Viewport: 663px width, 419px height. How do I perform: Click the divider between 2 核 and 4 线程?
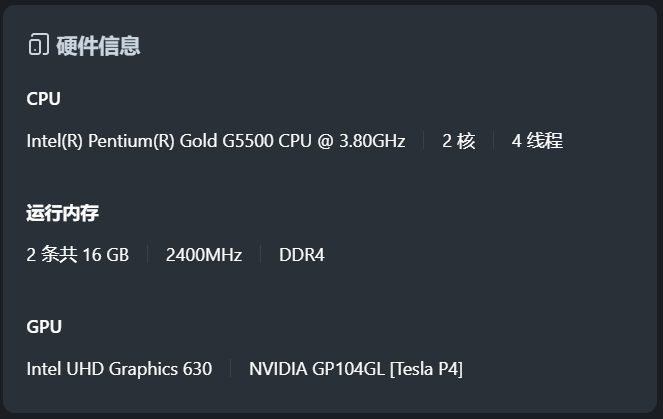tap(494, 141)
